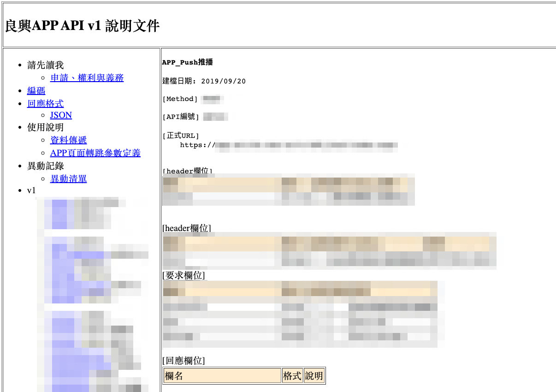Click the [要求欄位] section label
Screen dimensions: 556x392
(183, 275)
